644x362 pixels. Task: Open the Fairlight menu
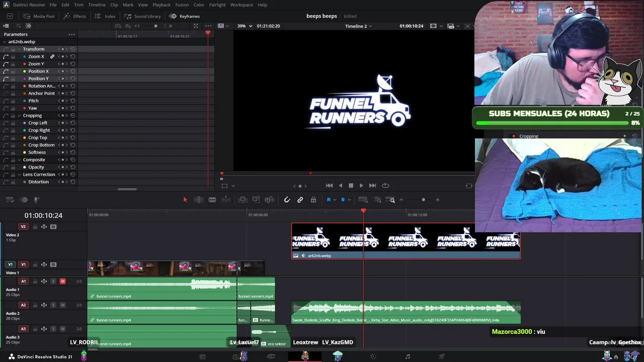pyautogui.click(x=217, y=5)
